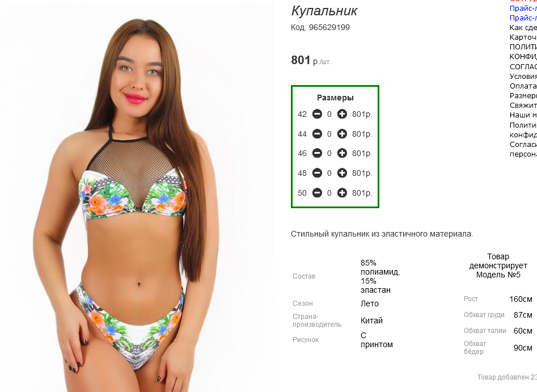Increase quantity for size 48
The image size is (537, 392).
342,173
